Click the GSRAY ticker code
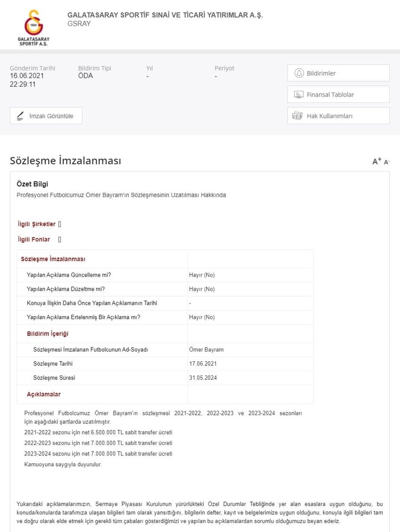Viewport: 400px width, 532px height. (79, 24)
